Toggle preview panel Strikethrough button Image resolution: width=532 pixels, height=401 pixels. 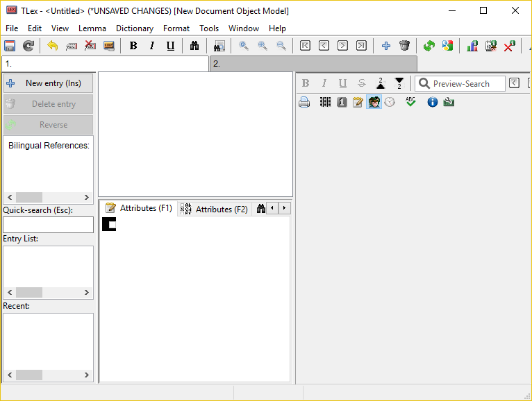point(362,83)
